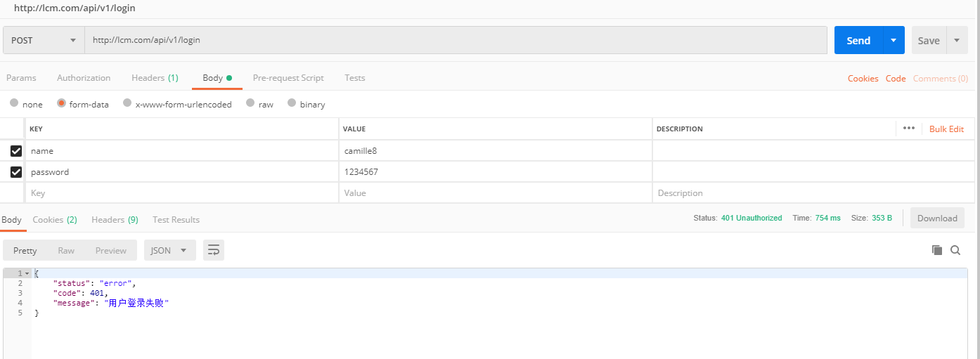The image size is (980, 359).
Task: Choose the binary body radio button
Action: (291, 103)
